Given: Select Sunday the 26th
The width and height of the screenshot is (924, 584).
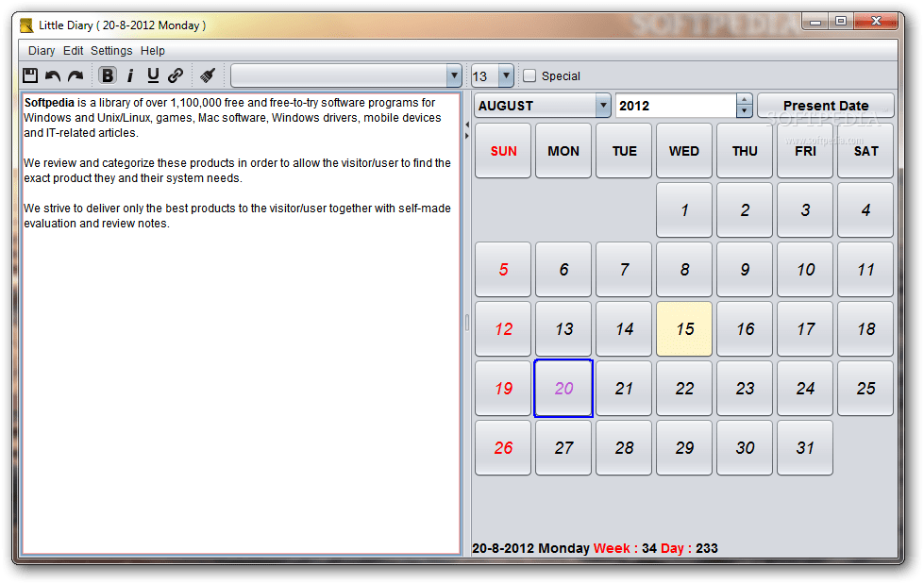Looking at the screenshot, I should click(x=503, y=448).
